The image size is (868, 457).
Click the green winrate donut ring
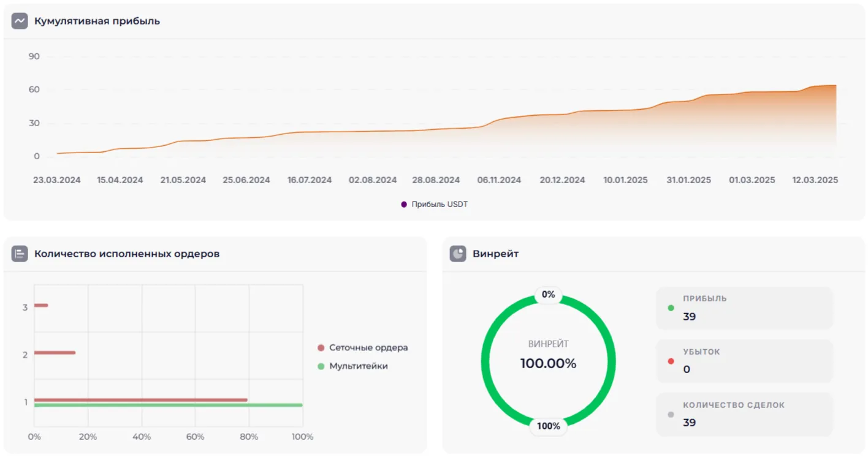pos(487,363)
